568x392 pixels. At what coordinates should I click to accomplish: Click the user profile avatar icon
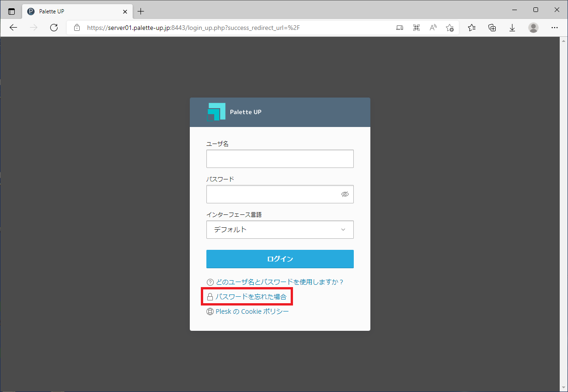coord(533,28)
